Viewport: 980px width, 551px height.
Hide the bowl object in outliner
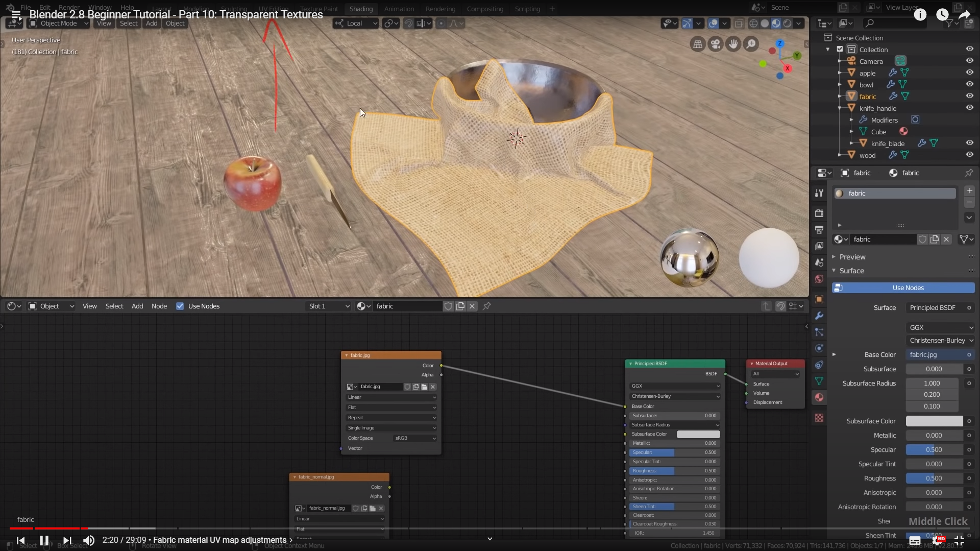[x=969, y=84]
